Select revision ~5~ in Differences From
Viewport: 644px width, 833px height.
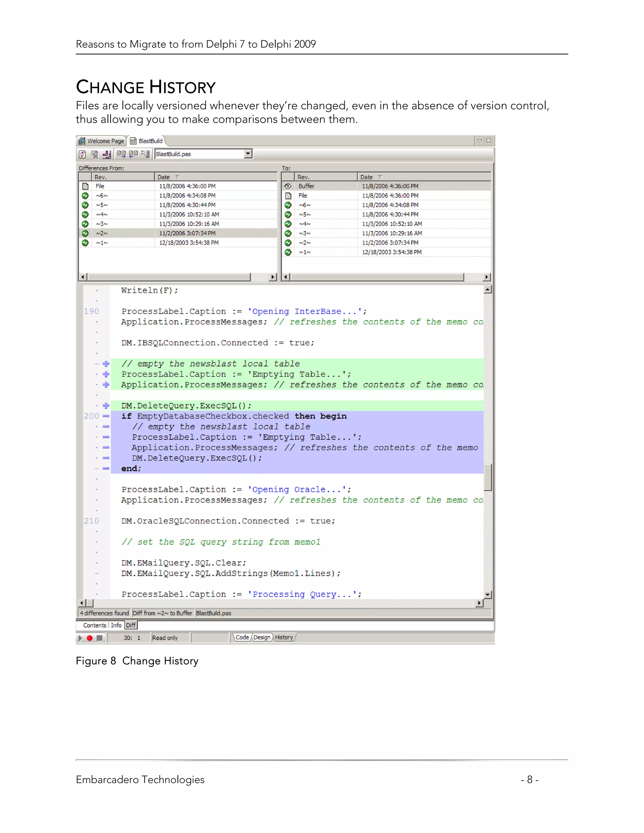178,205
